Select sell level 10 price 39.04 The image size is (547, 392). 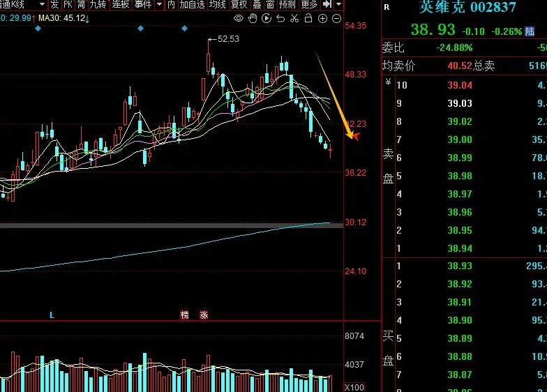click(x=460, y=85)
